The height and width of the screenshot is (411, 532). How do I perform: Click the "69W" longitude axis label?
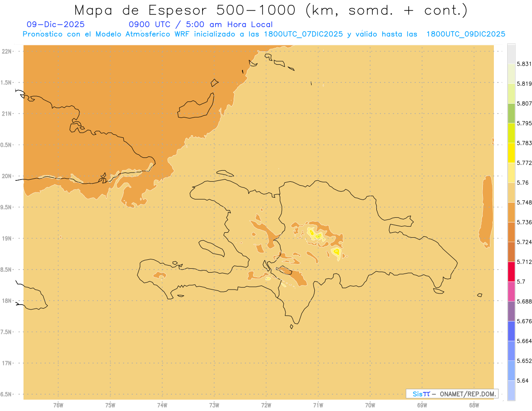(422, 405)
